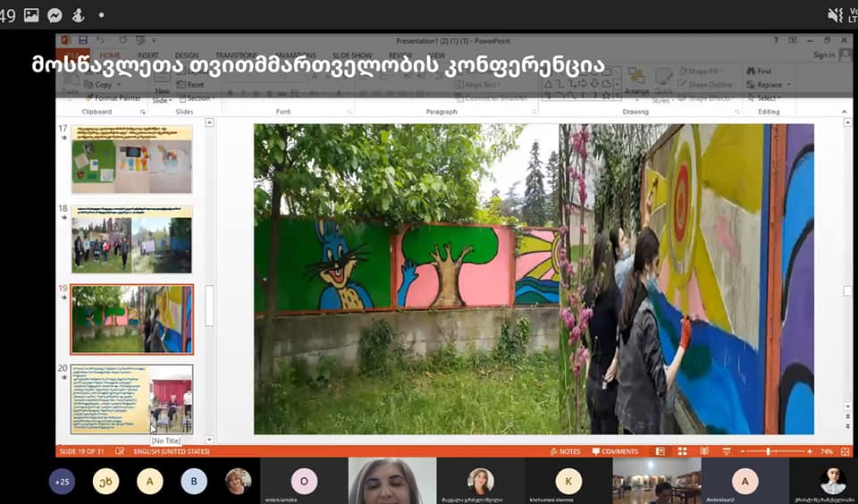Click Sign in at ribbon top right
858x504 pixels.
(823, 55)
